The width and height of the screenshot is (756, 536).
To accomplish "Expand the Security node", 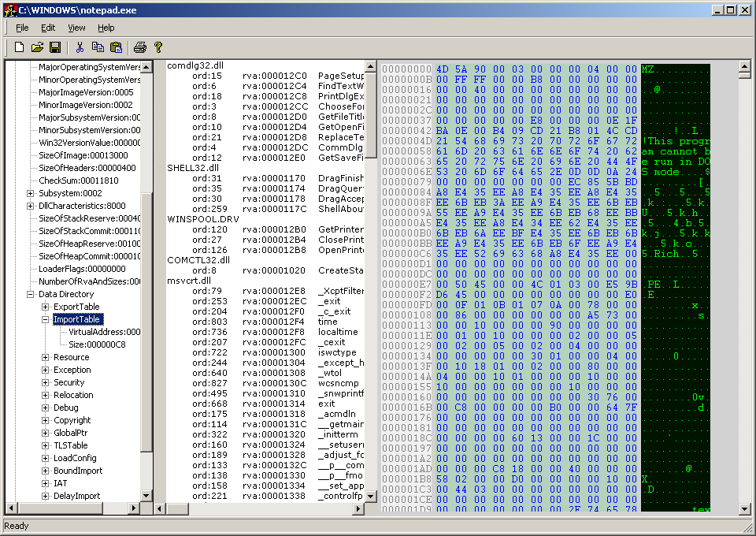I will (x=46, y=382).
